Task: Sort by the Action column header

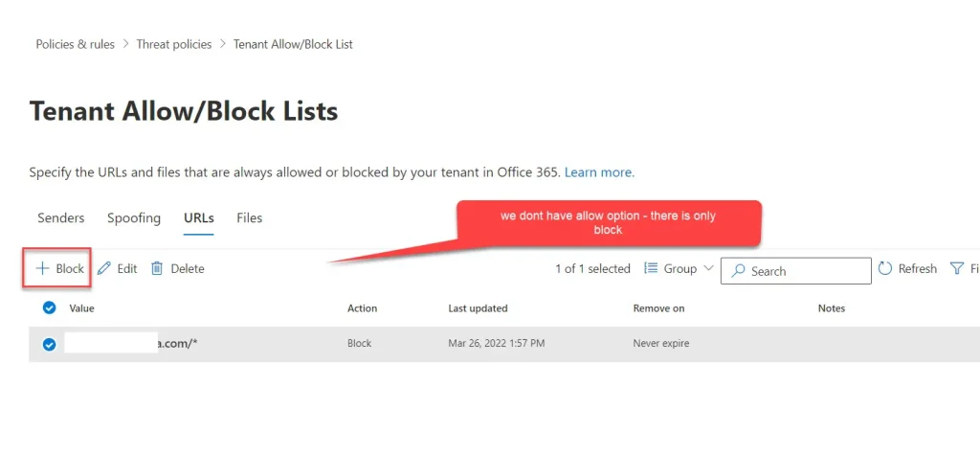Action: click(x=362, y=308)
